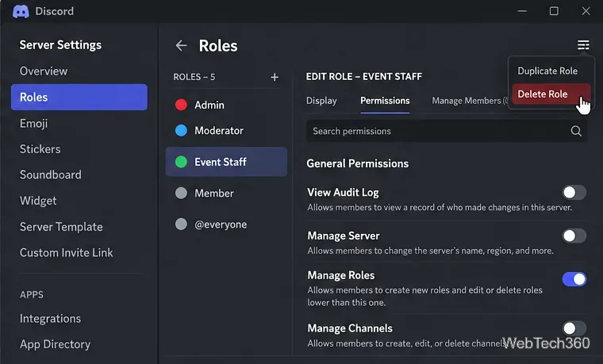Add a new role with the plus icon

coord(275,77)
